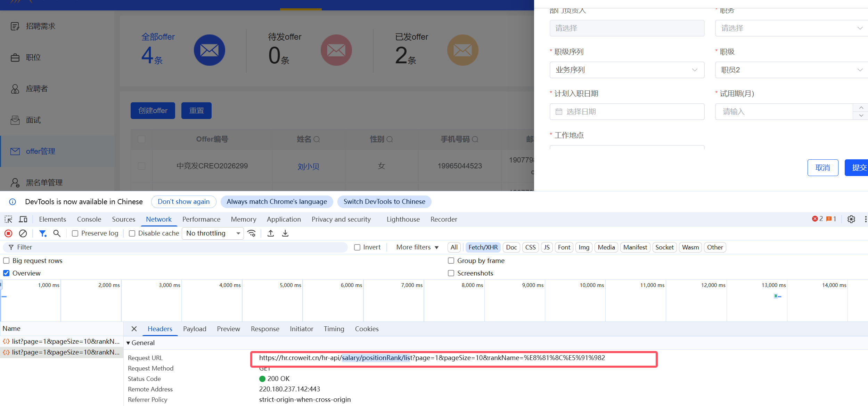This screenshot has width=868, height=406.
Task: Toggle device toolbar icon
Action: pos(23,219)
